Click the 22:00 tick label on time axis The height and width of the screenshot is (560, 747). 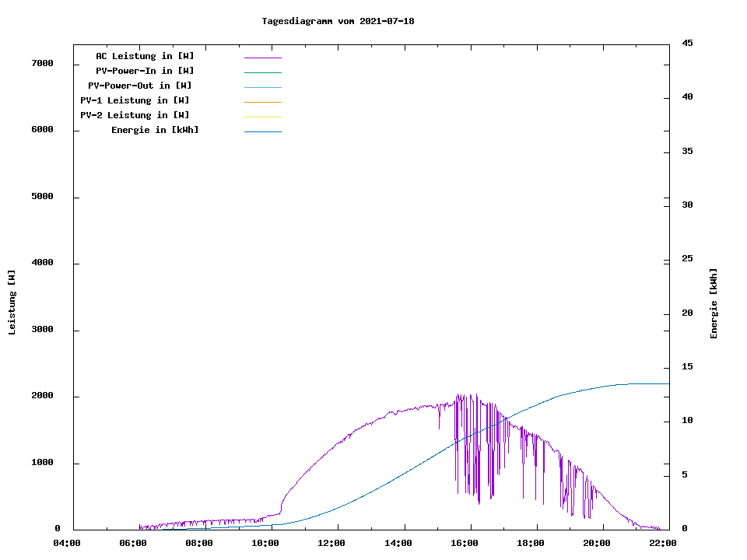pos(663,543)
